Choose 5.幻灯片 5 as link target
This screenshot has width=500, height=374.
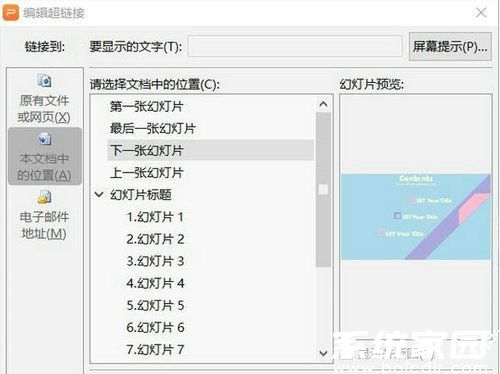pos(155,305)
